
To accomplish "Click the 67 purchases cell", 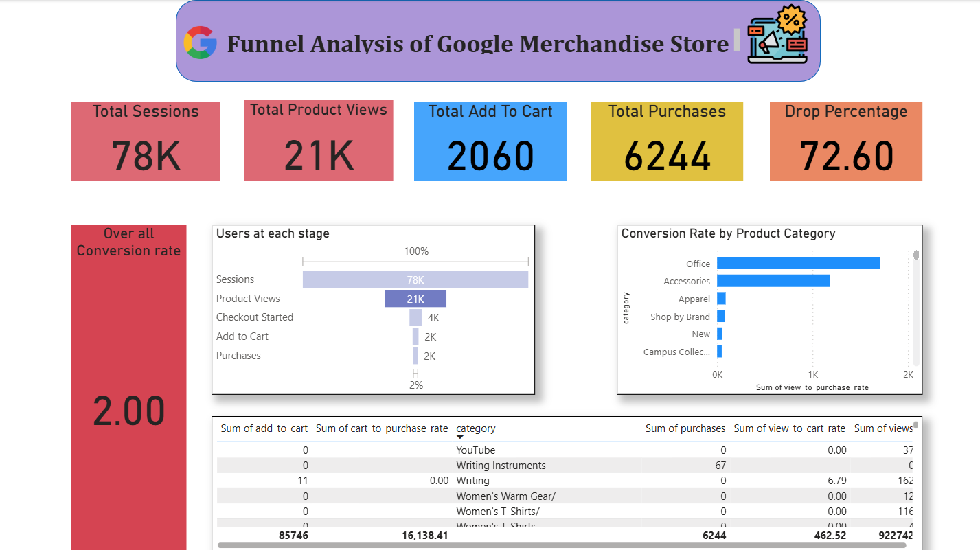I will (x=720, y=466).
